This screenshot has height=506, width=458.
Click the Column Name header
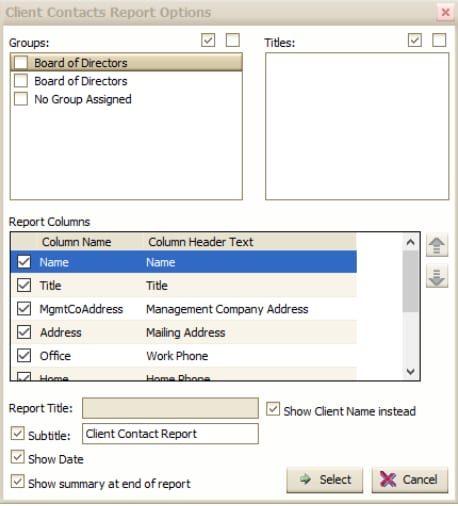coord(76,242)
